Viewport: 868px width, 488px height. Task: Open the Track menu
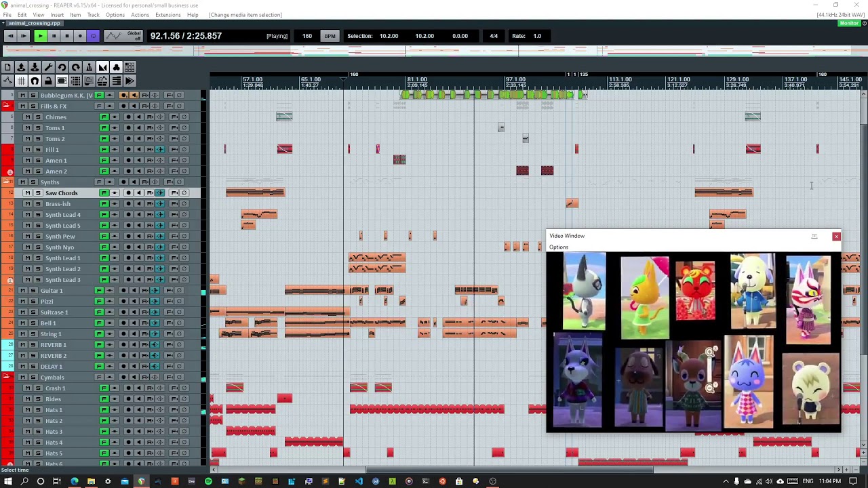click(93, 15)
